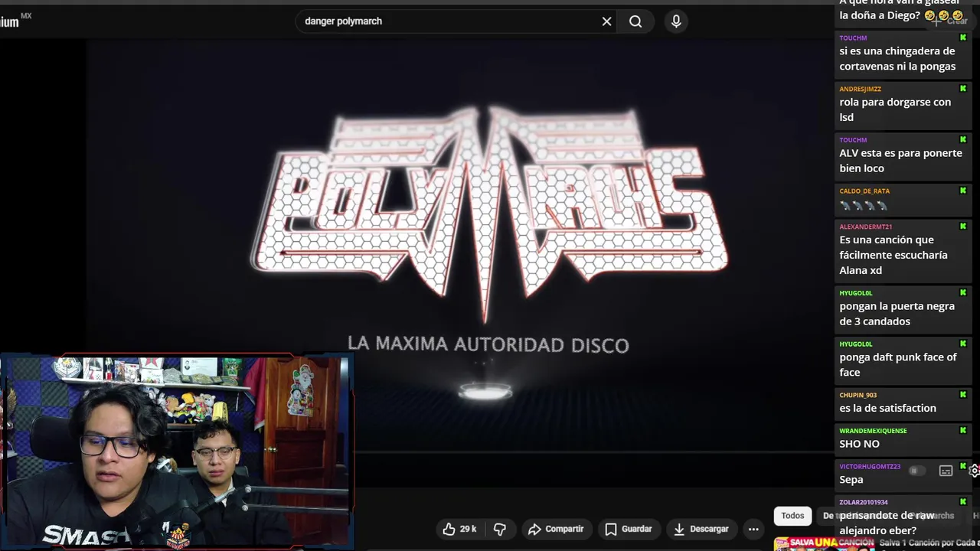Activate voice search microphone icon
The width and height of the screenshot is (980, 551).
(676, 21)
